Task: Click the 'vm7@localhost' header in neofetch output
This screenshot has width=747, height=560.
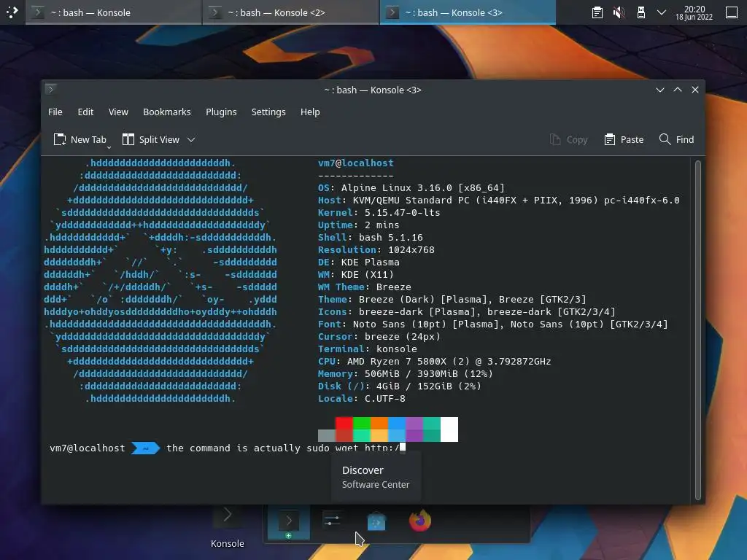Action: (x=356, y=163)
